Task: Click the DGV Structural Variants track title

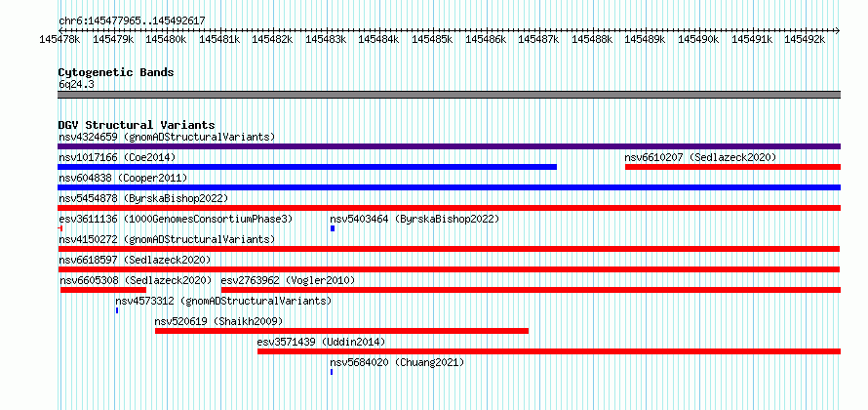Action: click(137, 125)
